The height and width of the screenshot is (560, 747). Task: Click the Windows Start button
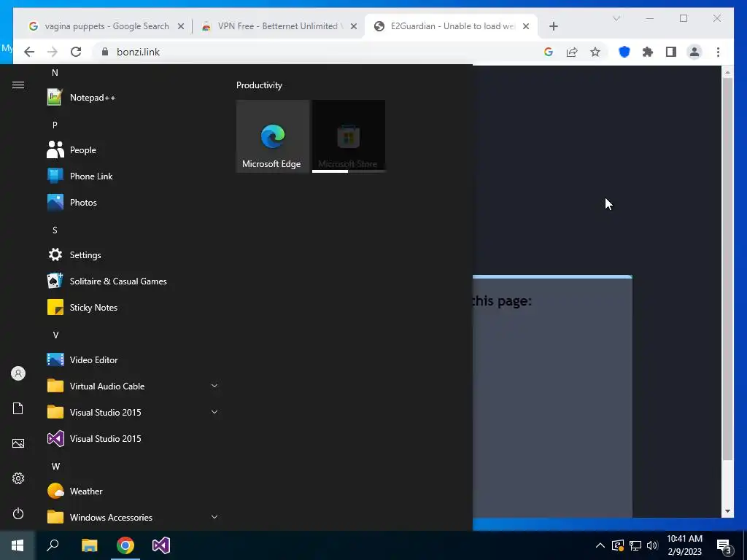tap(18, 545)
